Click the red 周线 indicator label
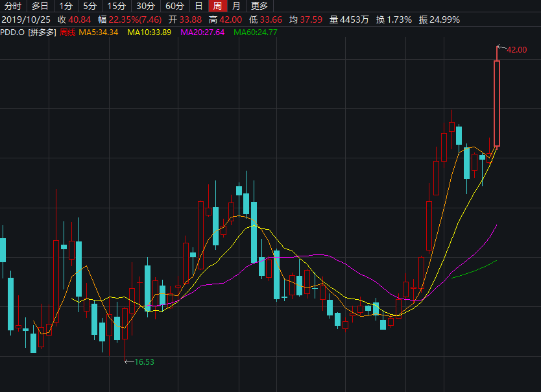The height and width of the screenshot is (392, 541). pyautogui.click(x=67, y=32)
